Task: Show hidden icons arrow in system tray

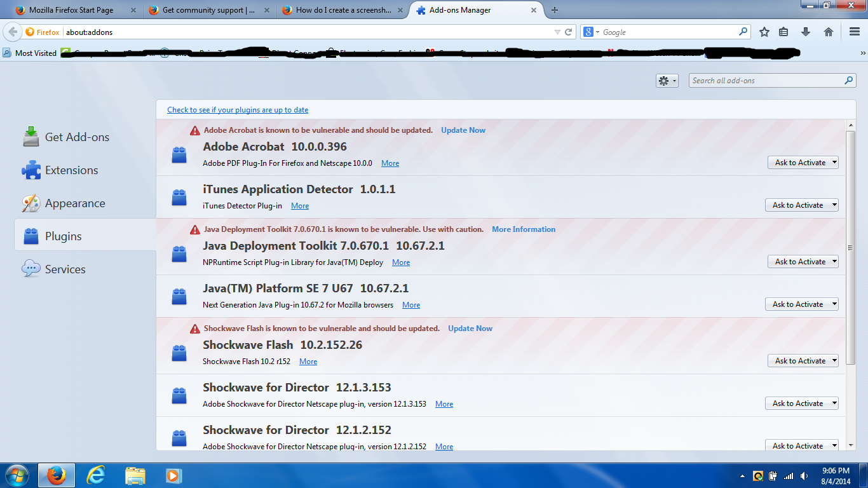Action: (x=743, y=476)
